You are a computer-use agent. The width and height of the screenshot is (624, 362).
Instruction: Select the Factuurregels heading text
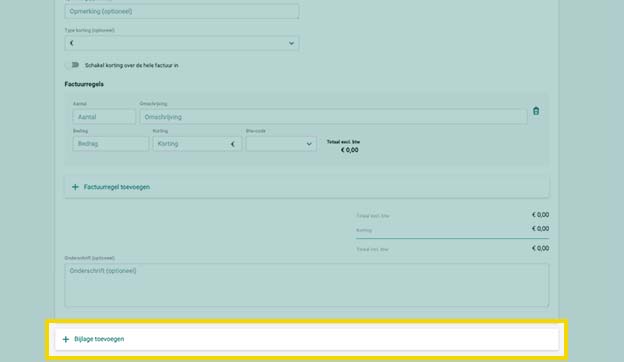pyautogui.click(x=84, y=84)
